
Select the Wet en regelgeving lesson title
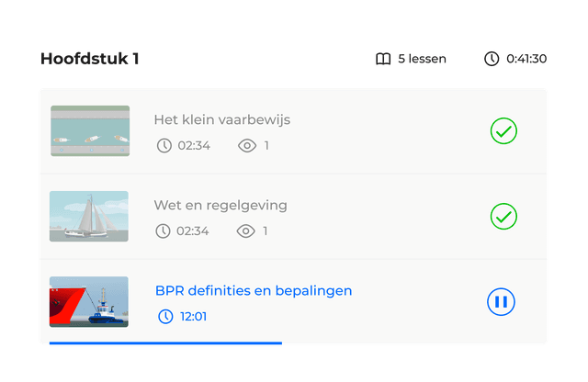click(220, 205)
